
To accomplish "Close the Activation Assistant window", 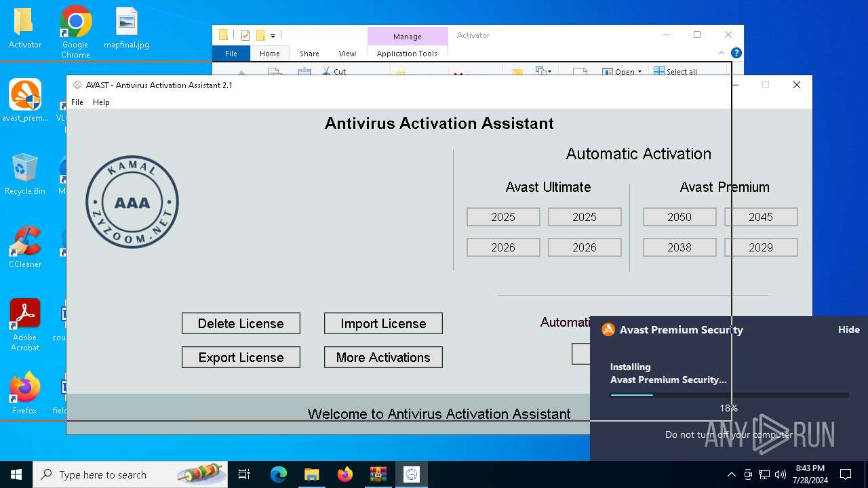I will tap(797, 85).
